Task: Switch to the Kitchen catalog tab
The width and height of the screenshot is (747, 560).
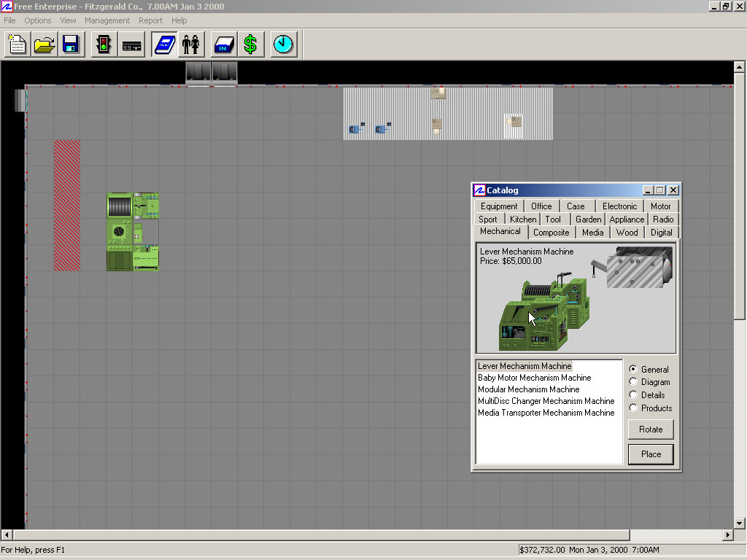Action: point(523,219)
